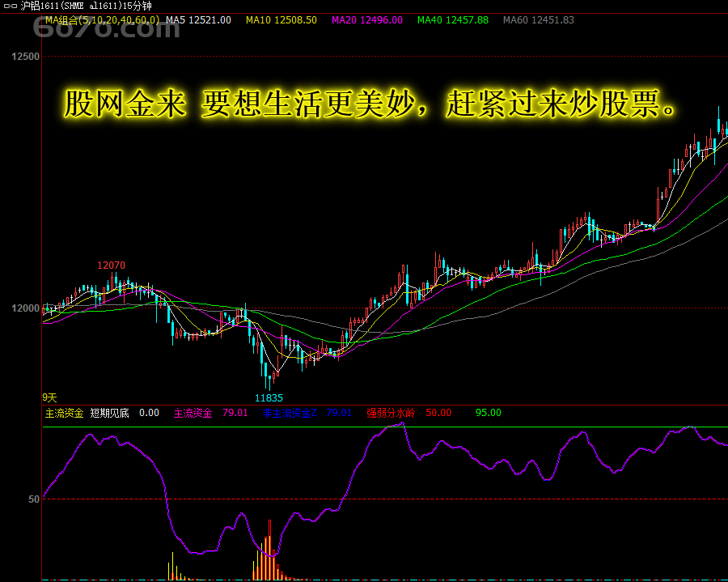
Task: Click the 9天 time span label
Action: pos(50,397)
